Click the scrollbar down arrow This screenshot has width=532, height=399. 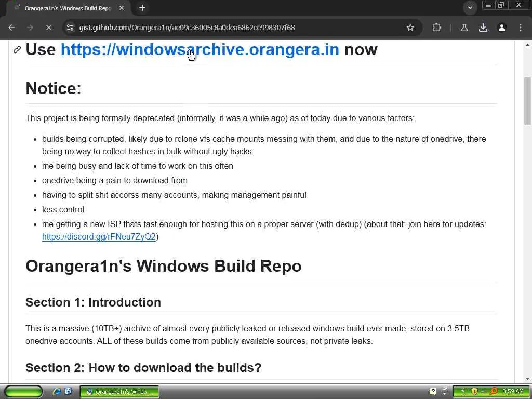pos(527,379)
